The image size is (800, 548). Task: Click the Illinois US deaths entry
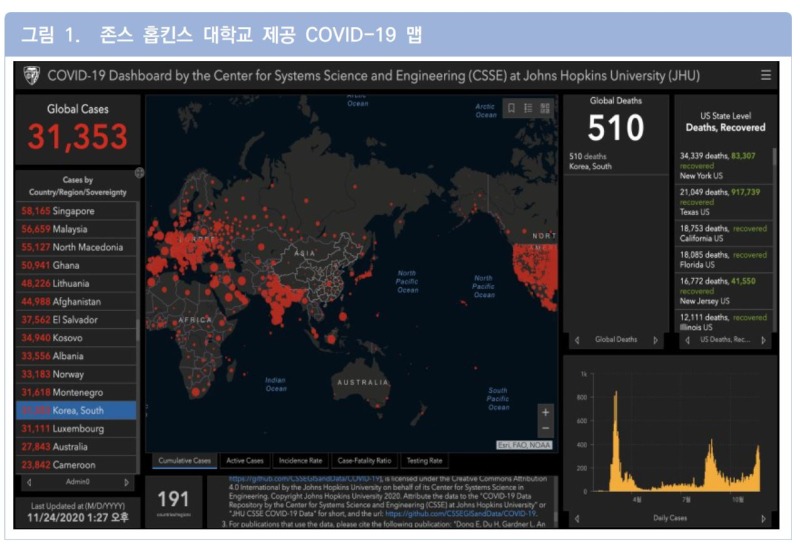pos(724,322)
